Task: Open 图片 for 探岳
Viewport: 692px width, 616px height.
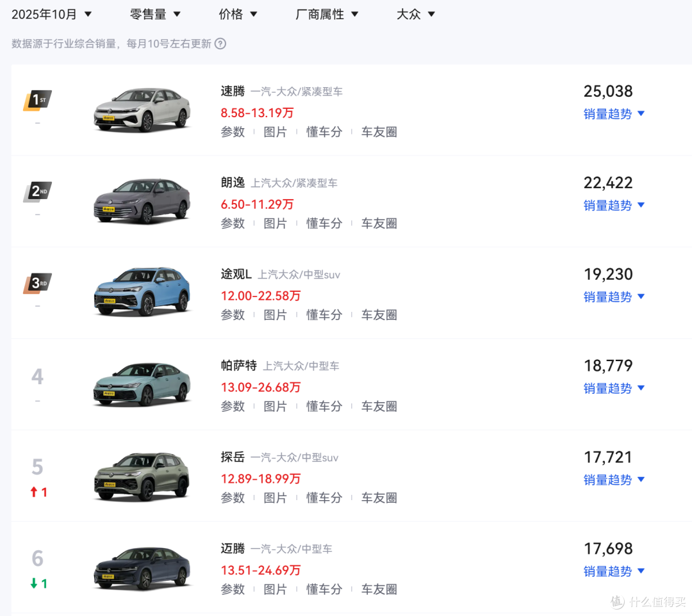Action: [x=275, y=498]
